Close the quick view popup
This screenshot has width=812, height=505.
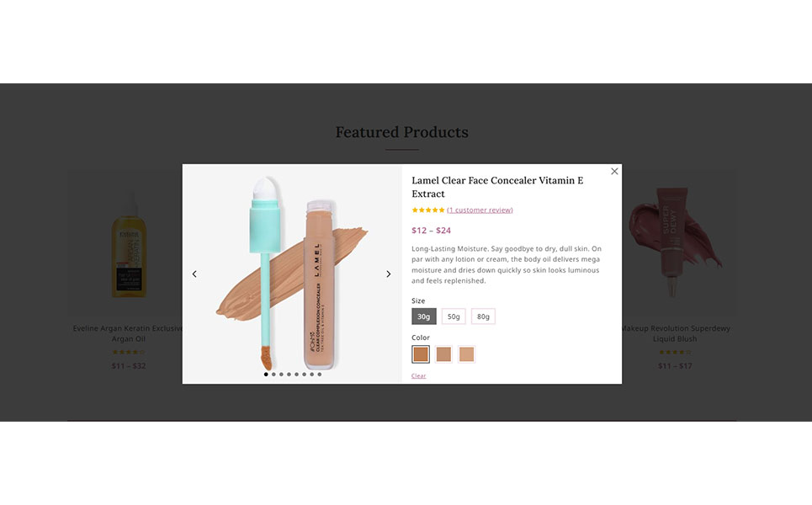(x=614, y=172)
